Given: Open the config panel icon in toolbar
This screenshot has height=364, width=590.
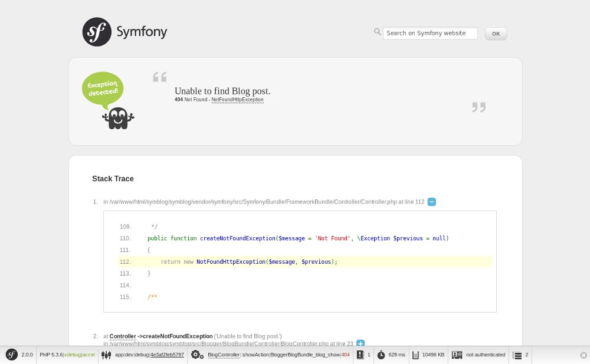Looking at the screenshot, I should tap(106, 355).
